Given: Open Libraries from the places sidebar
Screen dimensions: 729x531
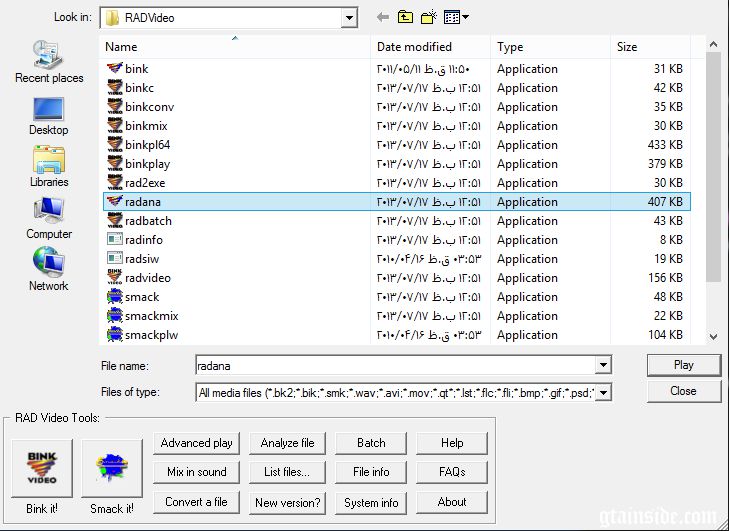Looking at the screenshot, I should click(49, 166).
